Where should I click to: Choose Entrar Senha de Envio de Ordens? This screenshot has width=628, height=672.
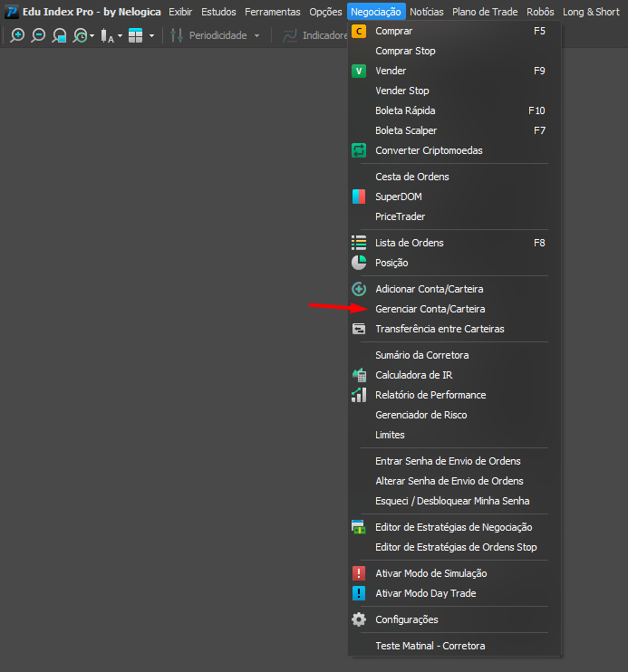pos(455,461)
